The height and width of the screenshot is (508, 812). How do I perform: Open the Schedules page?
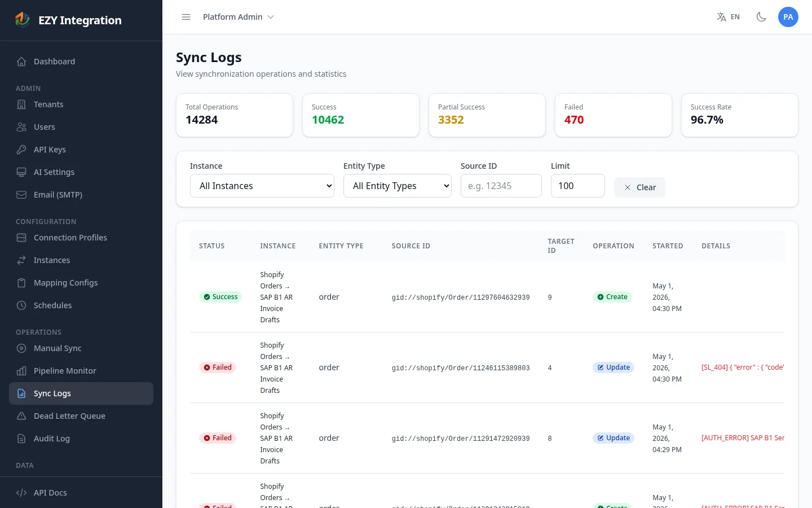[81, 305]
